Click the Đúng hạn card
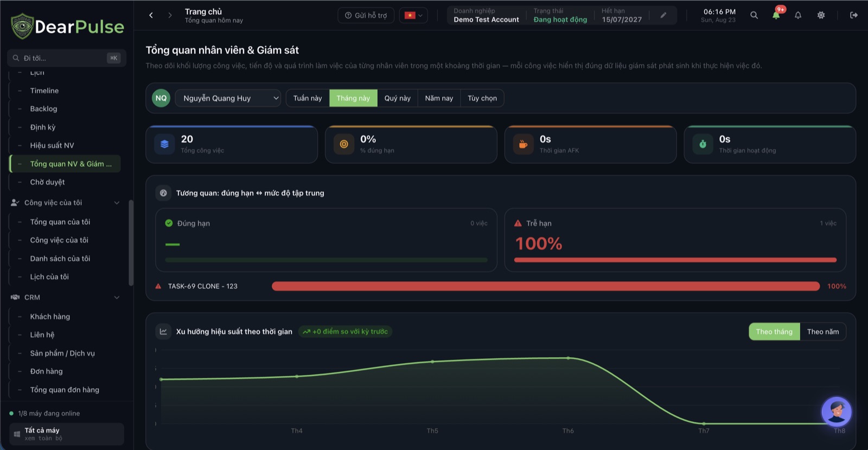This screenshot has width=868, height=450. 326,240
